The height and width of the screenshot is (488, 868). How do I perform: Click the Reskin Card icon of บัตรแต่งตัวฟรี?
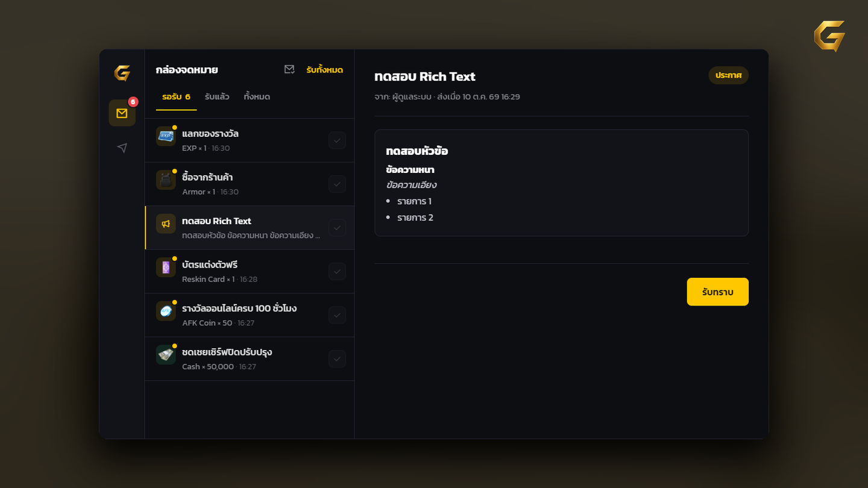(x=166, y=267)
